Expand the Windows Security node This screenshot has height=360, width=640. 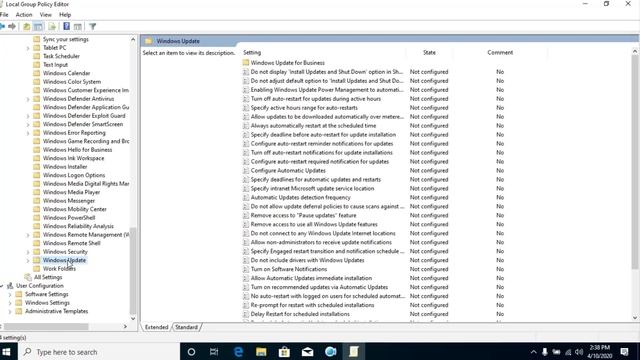[28, 252]
